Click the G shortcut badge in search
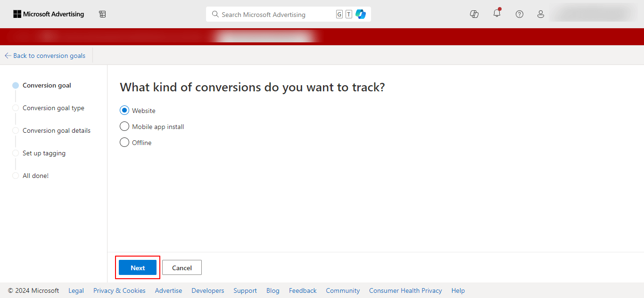Viewport: 644px width, 298px height. [339, 14]
